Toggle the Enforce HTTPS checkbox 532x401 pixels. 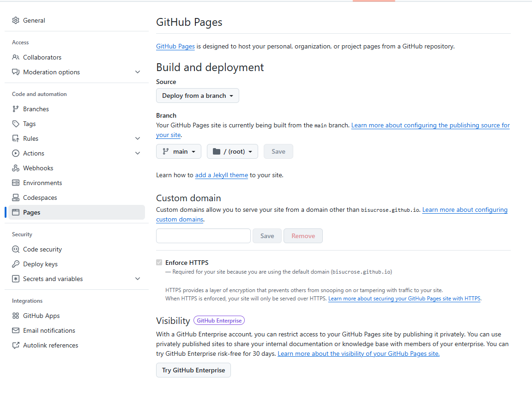pos(159,263)
